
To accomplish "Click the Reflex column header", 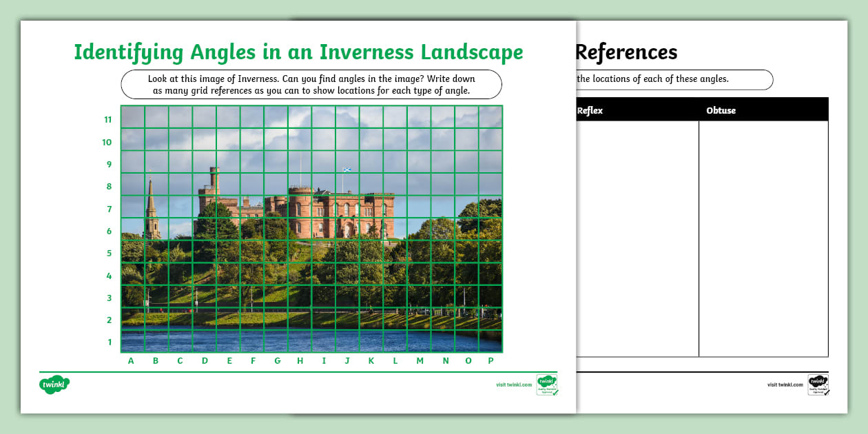I will (591, 110).
